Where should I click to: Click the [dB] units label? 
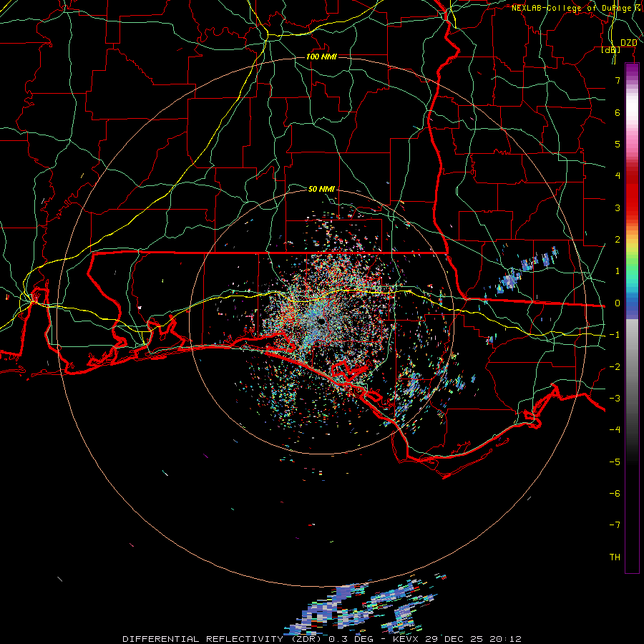pyautogui.click(x=611, y=50)
